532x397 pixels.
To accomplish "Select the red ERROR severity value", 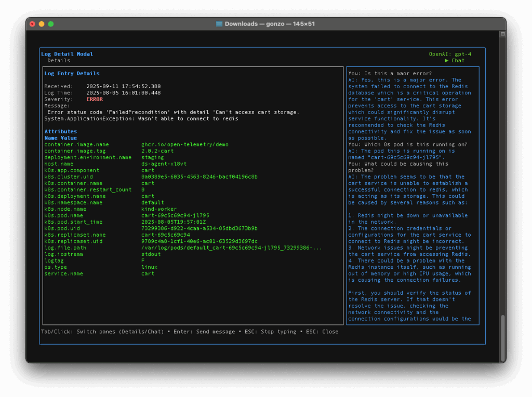I will 95,99.
